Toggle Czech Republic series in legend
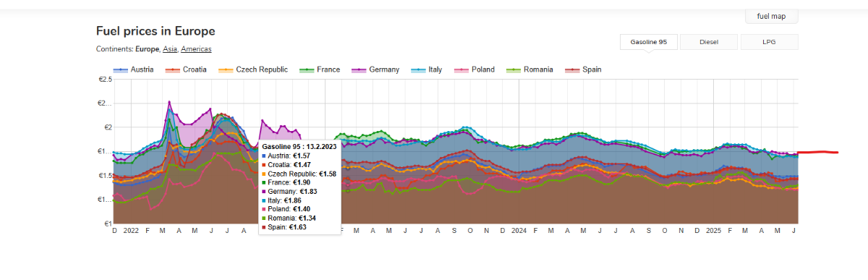The image size is (868, 280). [253, 69]
